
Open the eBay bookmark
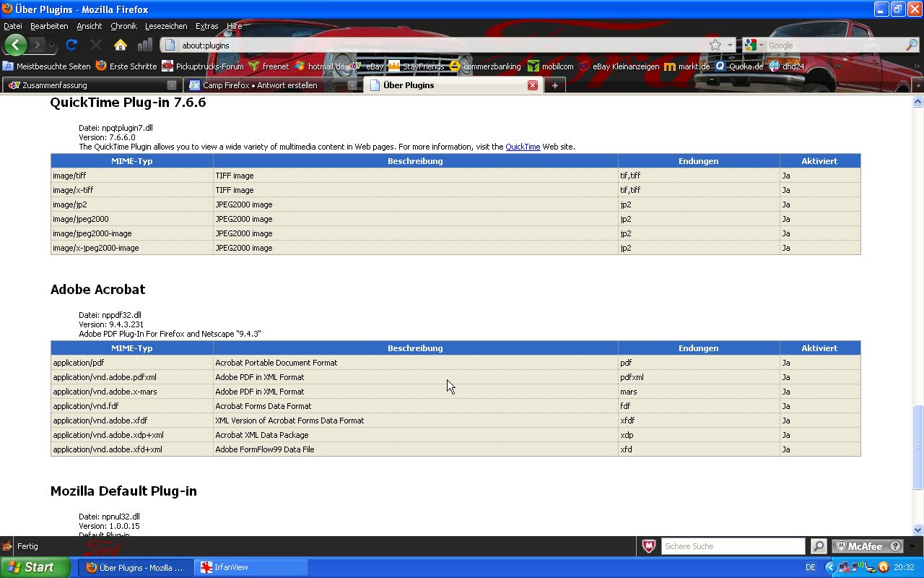click(x=367, y=66)
